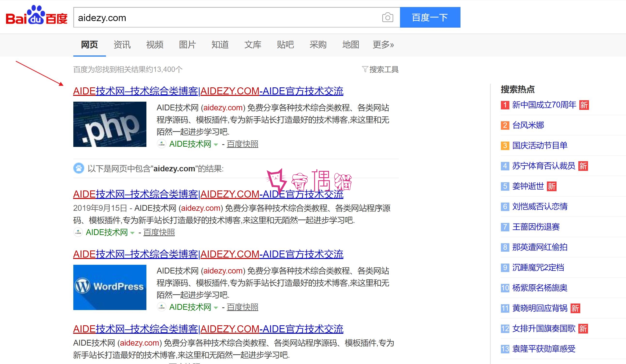This screenshot has height=364, width=626.
Task: Switch to the 地图 tab
Action: click(351, 45)
